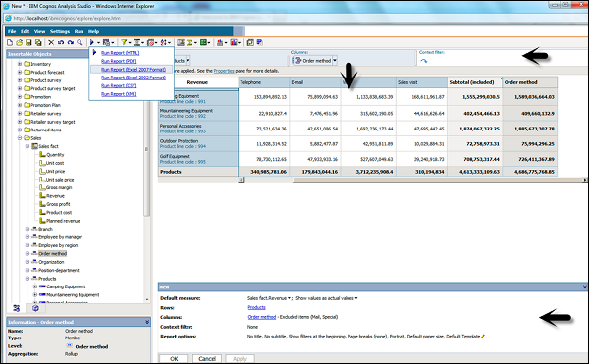The image size is (589, 364).
Task: Collapse the Information - Order method pane
Action: click(x=147, y=322)
